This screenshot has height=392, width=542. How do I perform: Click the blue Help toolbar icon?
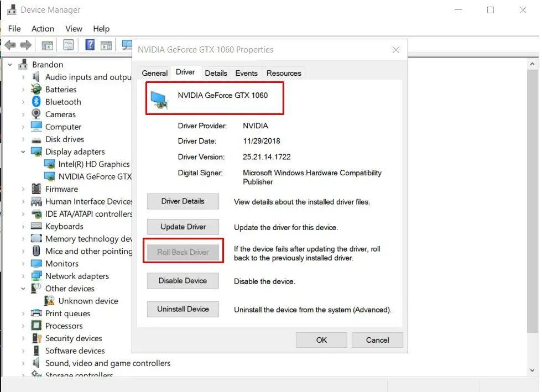pos(90,45)
